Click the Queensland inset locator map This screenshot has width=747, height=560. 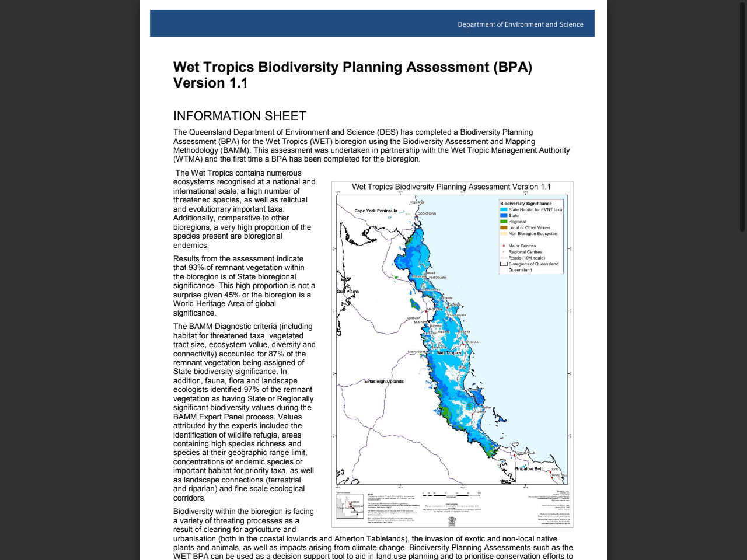coord(350,505)
